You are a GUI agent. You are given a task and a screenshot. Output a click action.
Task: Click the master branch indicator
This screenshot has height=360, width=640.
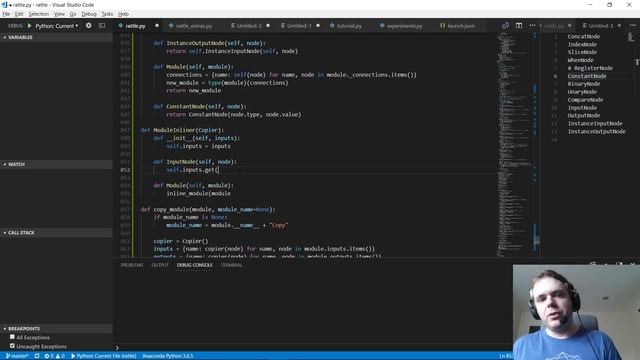click(17, 356)
